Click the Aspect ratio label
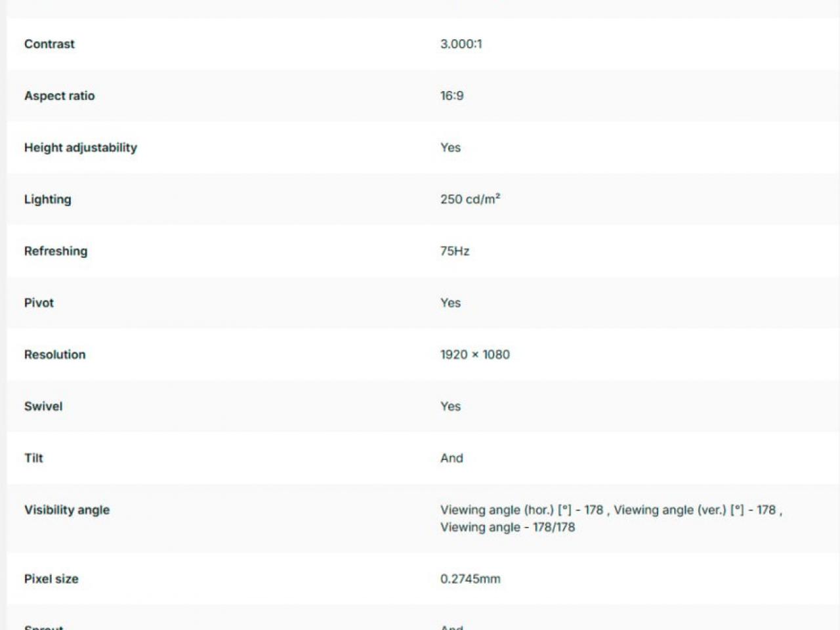 tap(59, 96)
